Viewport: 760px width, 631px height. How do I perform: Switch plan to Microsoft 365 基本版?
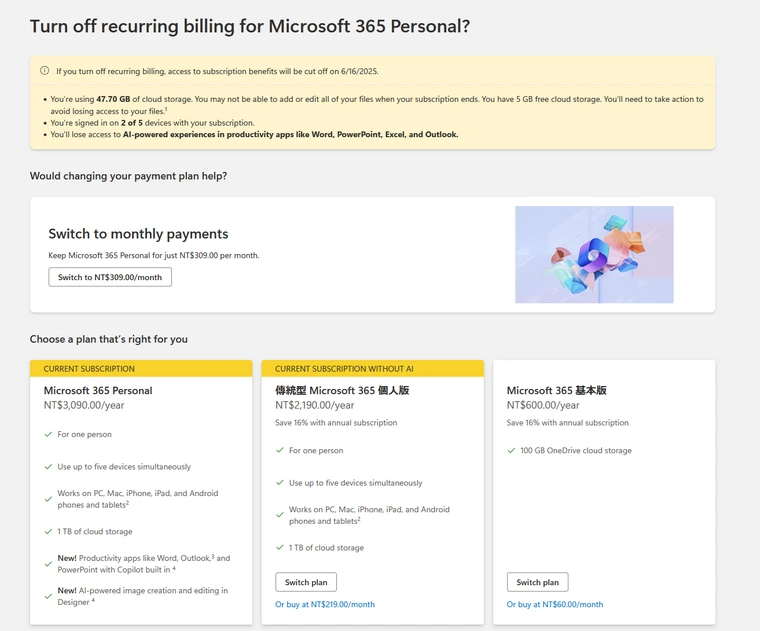pos(538,582)
